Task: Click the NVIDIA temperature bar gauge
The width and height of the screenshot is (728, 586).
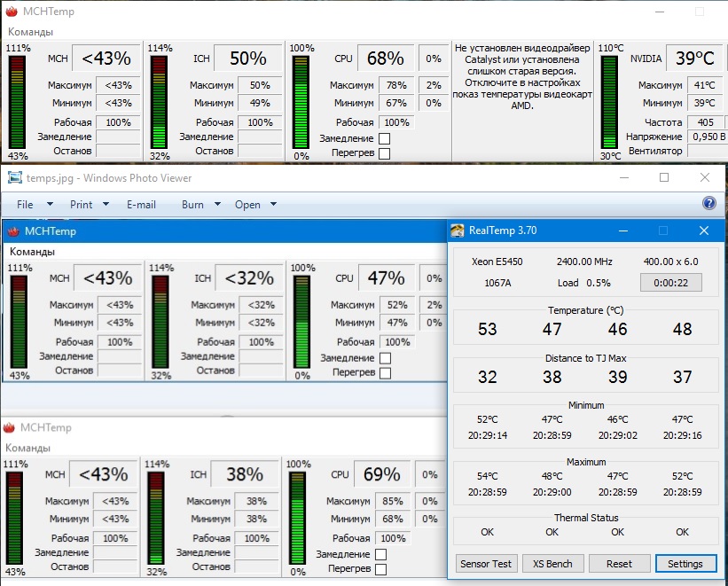Action: tap(609, 102)
